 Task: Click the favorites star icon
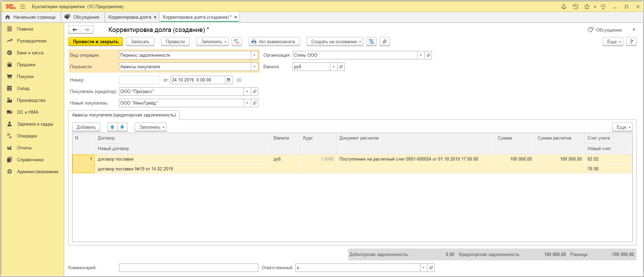(x=587, y=7)
